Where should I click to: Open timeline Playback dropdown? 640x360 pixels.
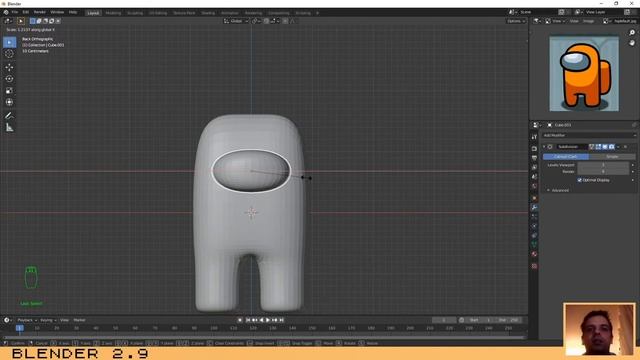(x=27, y=320)
